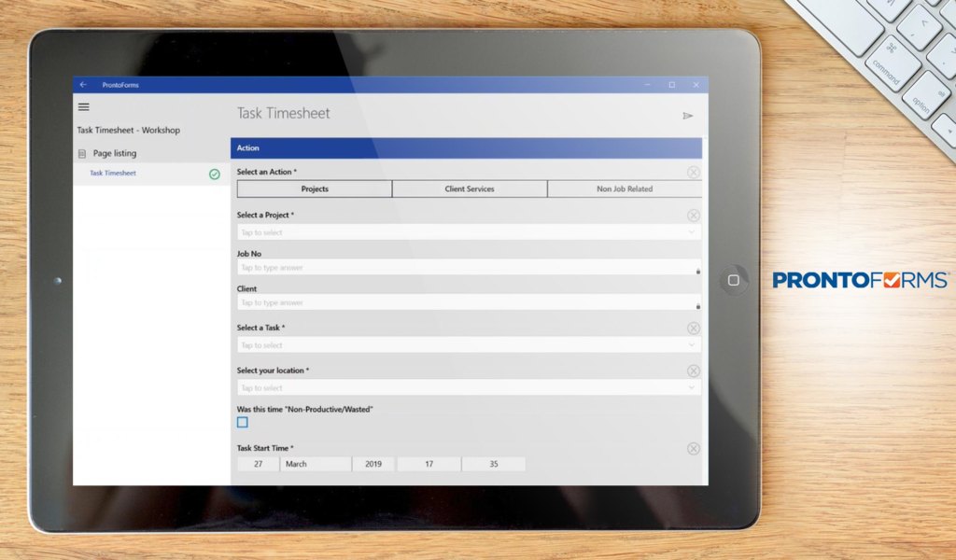Clear the Task Start Time field
956x560 pixels.
tap(694, 448)
